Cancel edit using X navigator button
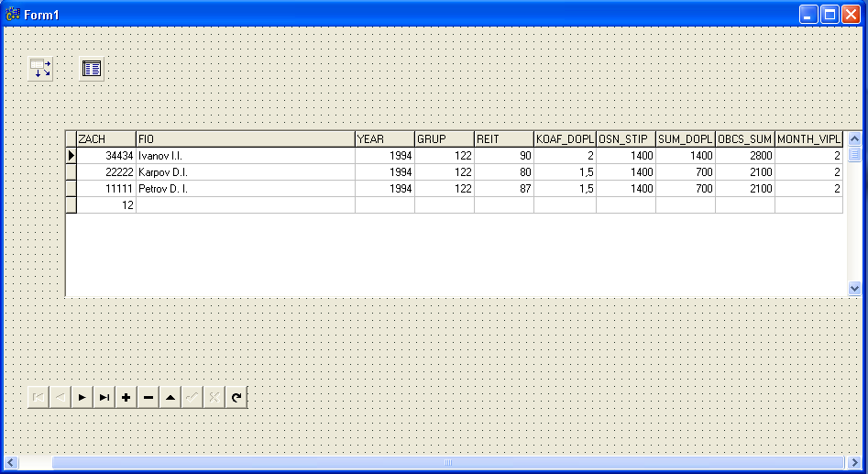The image size is (868, 474). coord(214,397)
